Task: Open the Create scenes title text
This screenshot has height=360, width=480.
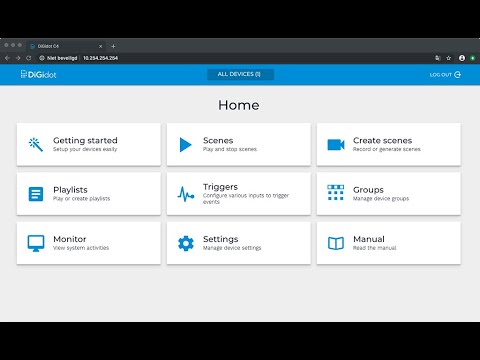Action: click(x=382, y=140)
